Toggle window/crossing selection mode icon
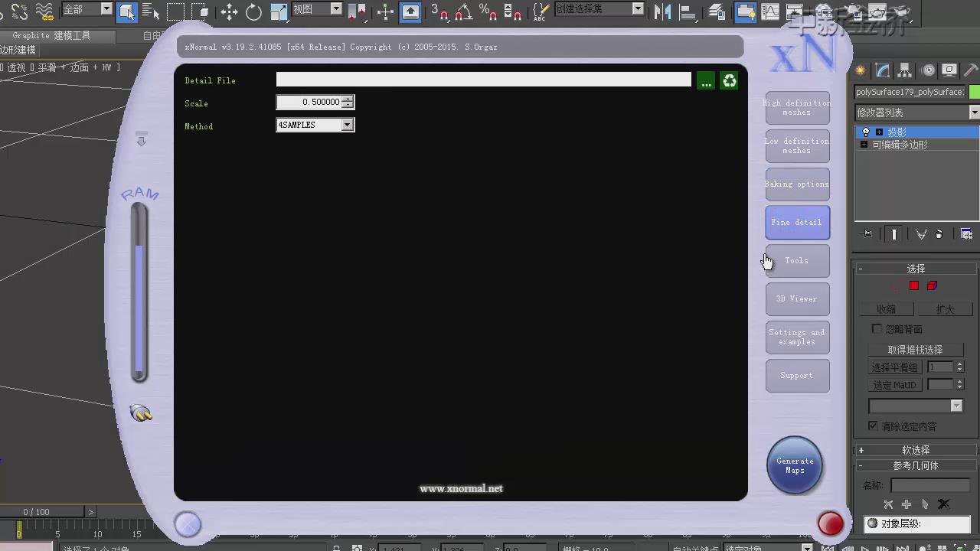 [201, 11]
